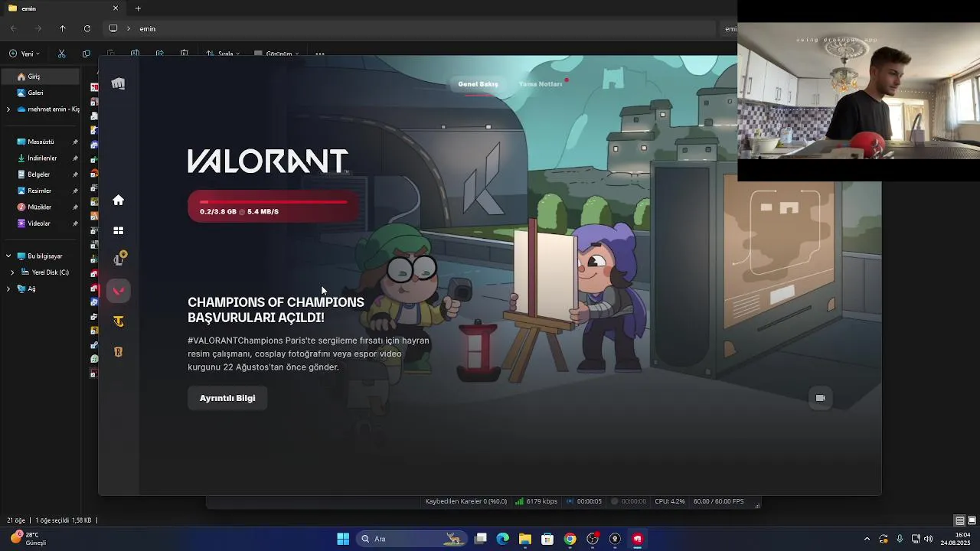Click the 6179 kbps status entry
This screenshot has width=980, height=551.
pos(537,501)
